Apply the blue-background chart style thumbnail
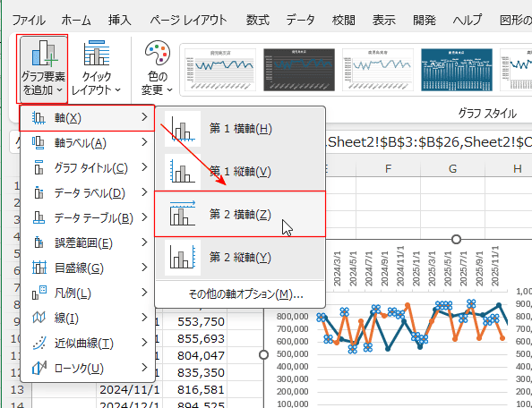Viewport: 532px width, 408px height. pyautogui.click(x=457, y=70)
